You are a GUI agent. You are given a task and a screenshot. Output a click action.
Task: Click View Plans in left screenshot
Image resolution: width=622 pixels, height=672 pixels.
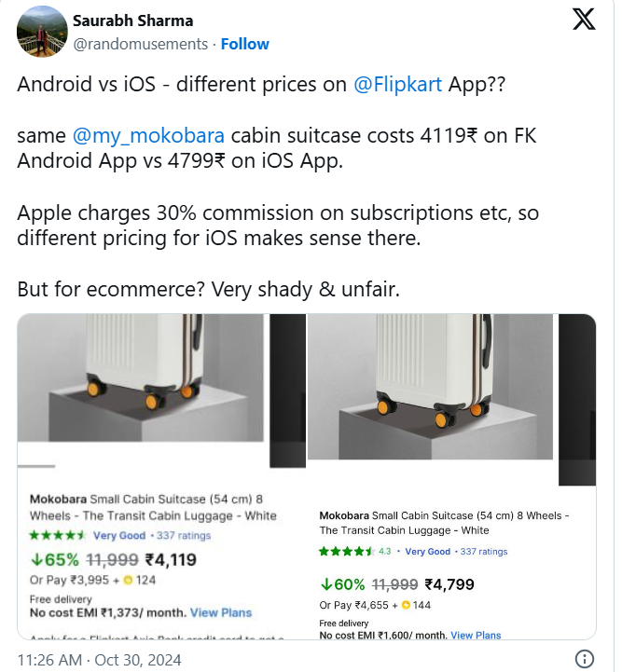point(221,612)
